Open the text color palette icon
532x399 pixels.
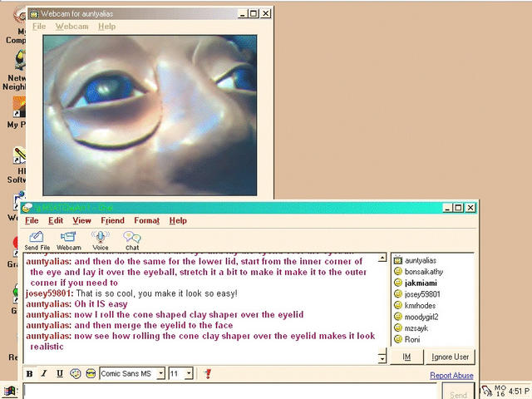[76, 373]
